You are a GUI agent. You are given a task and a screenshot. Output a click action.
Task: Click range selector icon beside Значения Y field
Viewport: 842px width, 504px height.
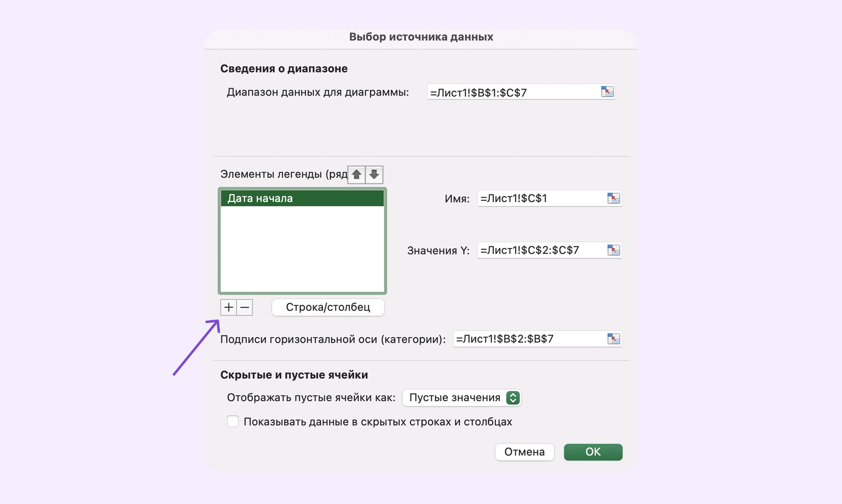coord(613,250)
